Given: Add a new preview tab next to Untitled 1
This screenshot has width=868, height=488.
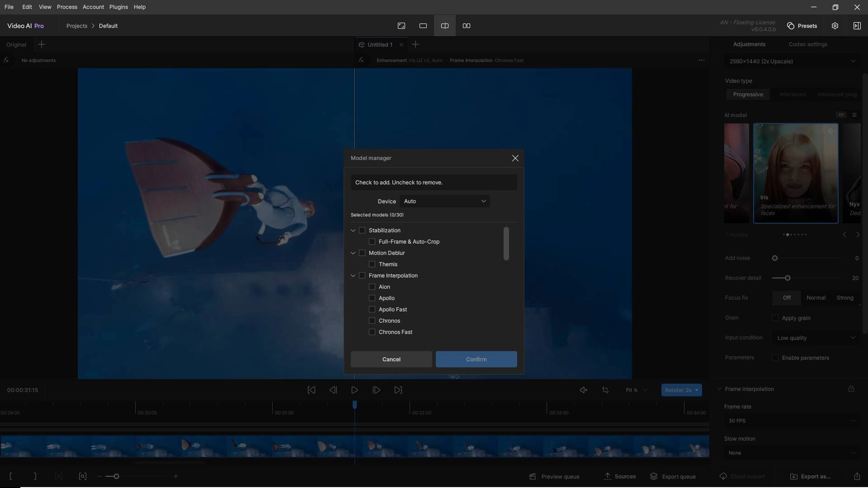Looking at the screenshot, I should pyautogui.click(x=415, y=44).
